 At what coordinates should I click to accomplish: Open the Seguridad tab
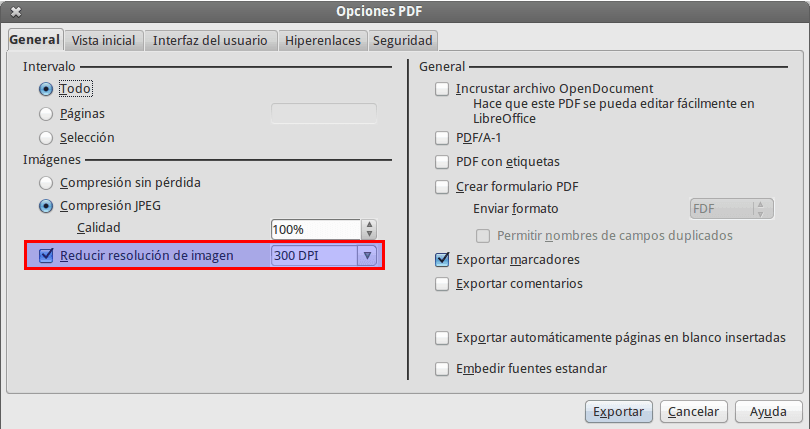point(402,40)
